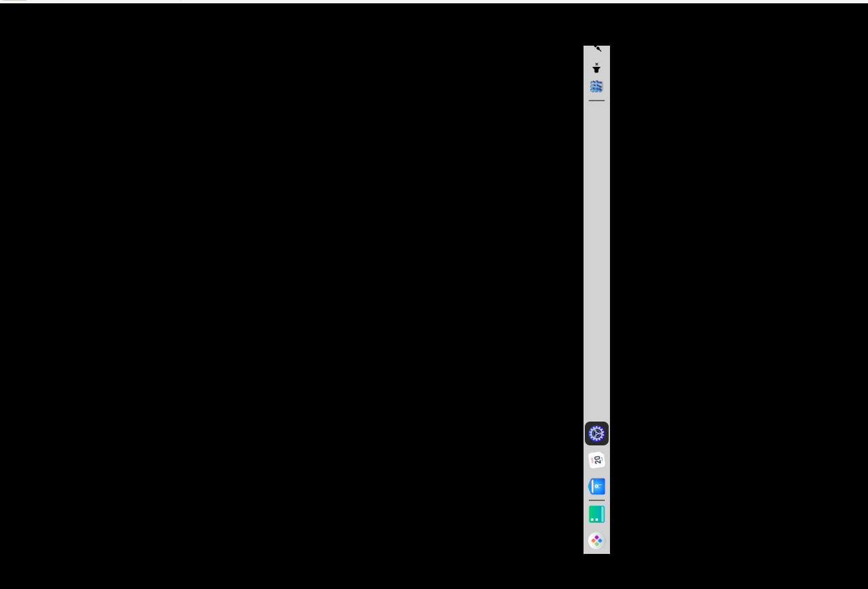The height and width of the screenshot is (589, 868).
Task: Click the blue grid pattern icon
Action: tap(596, 87)
